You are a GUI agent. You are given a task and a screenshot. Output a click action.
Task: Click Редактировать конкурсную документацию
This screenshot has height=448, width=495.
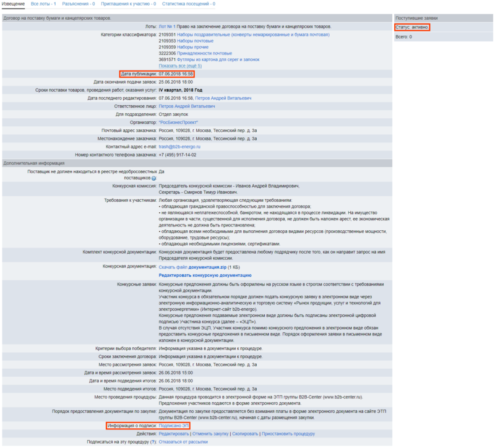(205, 275)
